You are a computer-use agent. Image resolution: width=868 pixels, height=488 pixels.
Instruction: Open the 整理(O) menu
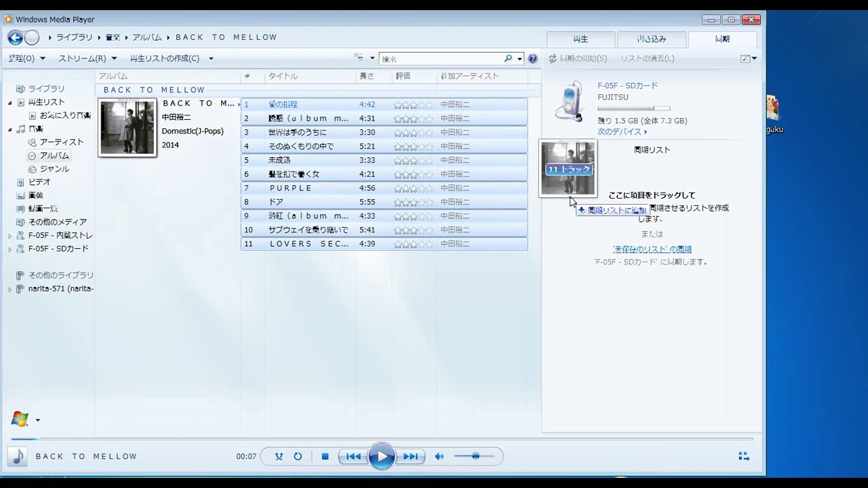click(26, 59)
